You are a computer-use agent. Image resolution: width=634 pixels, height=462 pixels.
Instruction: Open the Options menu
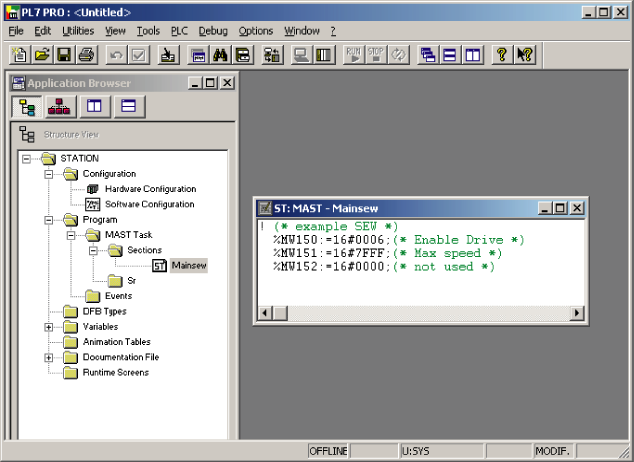click(x=256, y=31)
